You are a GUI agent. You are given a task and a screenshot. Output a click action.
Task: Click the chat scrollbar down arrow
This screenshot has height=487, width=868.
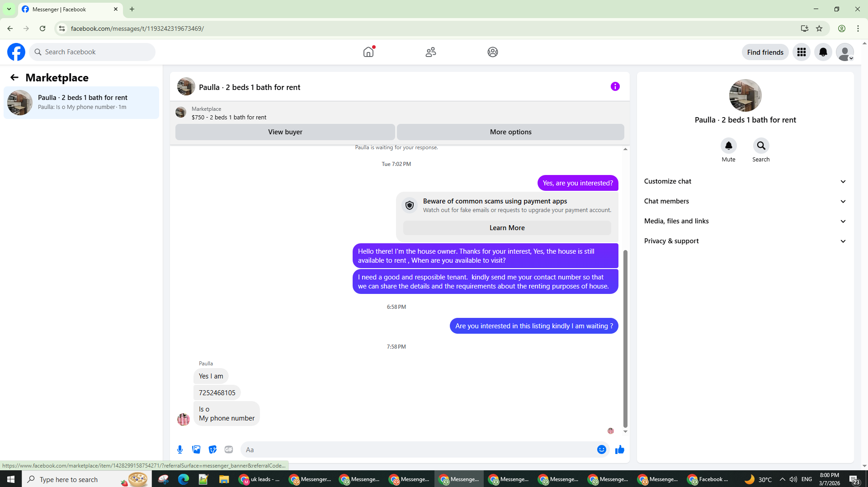(625, 431)
